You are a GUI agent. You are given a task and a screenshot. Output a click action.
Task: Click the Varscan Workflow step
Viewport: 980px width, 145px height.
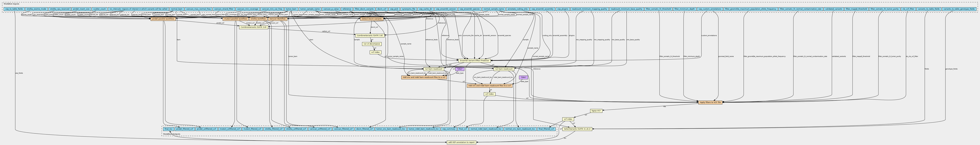point(278,19)
